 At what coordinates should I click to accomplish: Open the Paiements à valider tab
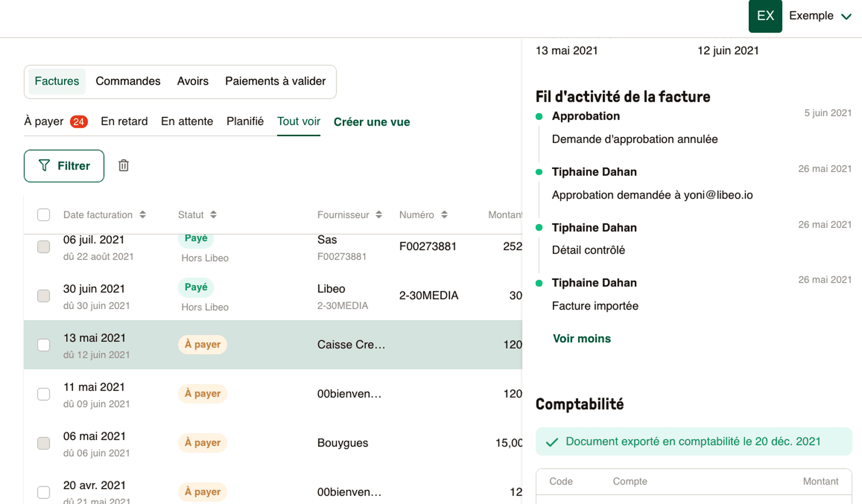[275, 81]
